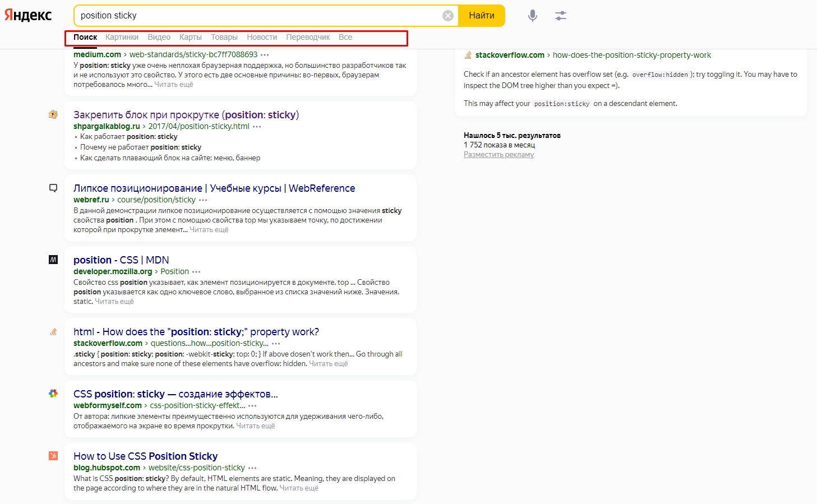Open Переводчик tab
The height and width of the screenshot is (504, 817).
308,37
